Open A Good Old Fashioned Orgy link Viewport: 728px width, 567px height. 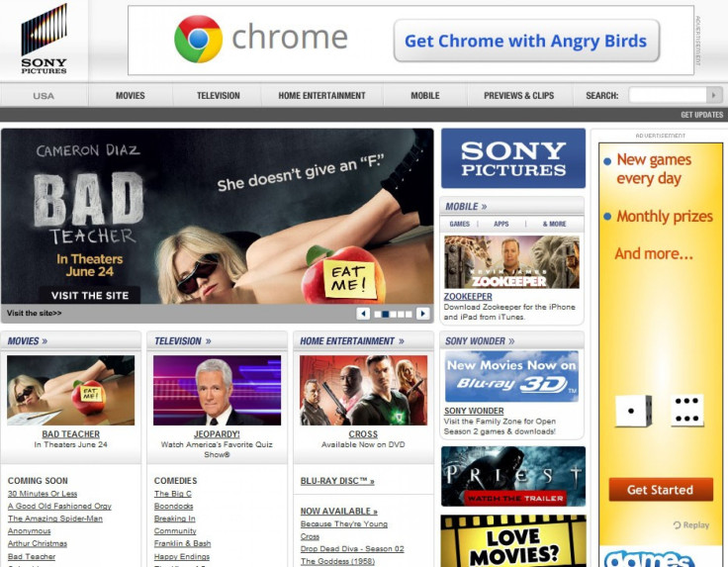59,507
